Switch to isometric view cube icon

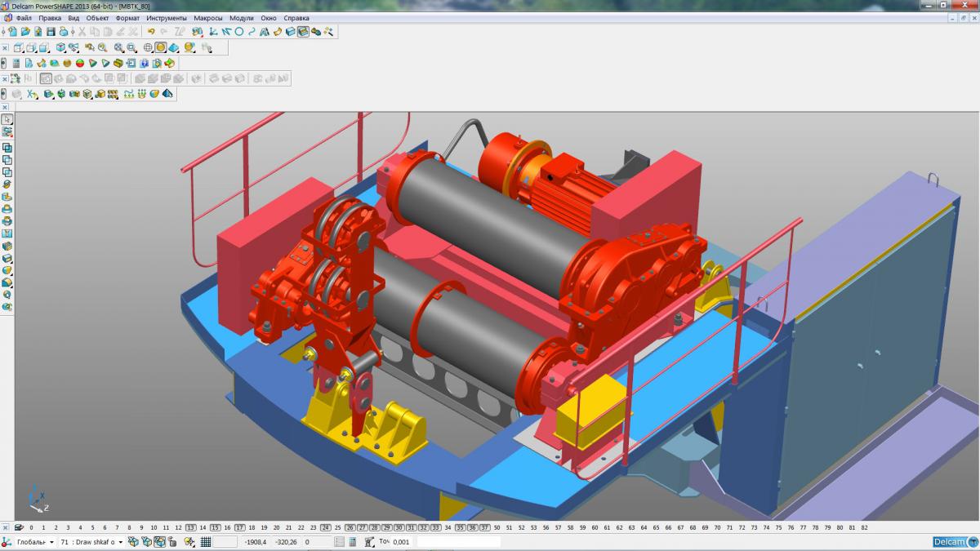[x=60, y=47]
